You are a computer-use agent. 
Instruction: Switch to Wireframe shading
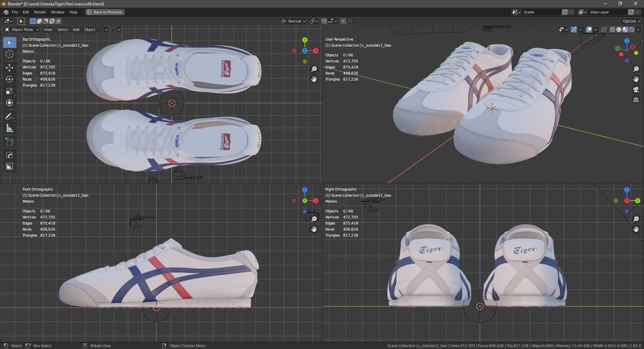click(x=612, y=30)
